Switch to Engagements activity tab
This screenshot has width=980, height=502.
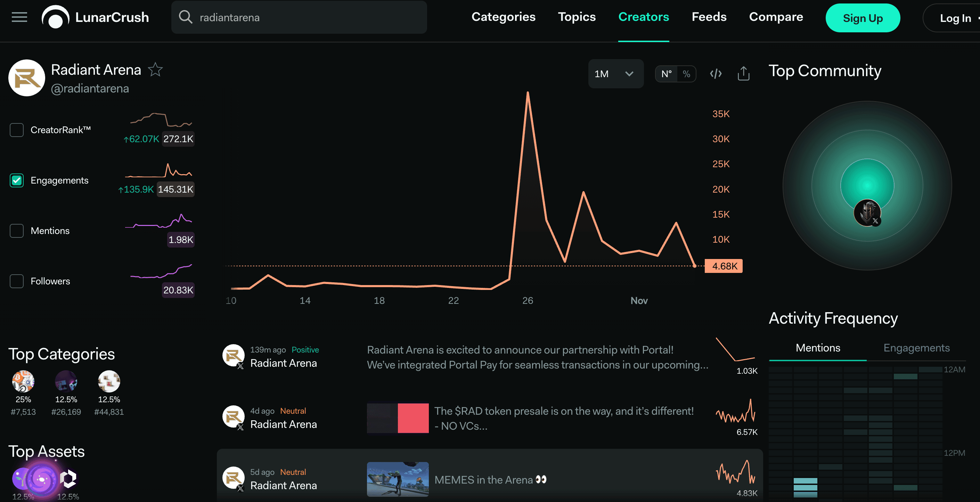pyautogui.click(x=916, y=348)
